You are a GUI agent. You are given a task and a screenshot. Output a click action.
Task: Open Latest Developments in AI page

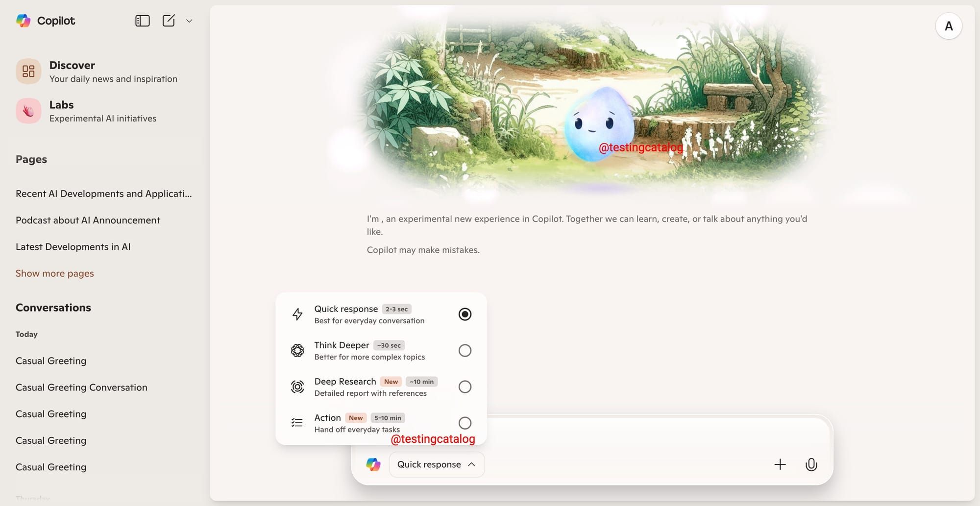[73, 247]
